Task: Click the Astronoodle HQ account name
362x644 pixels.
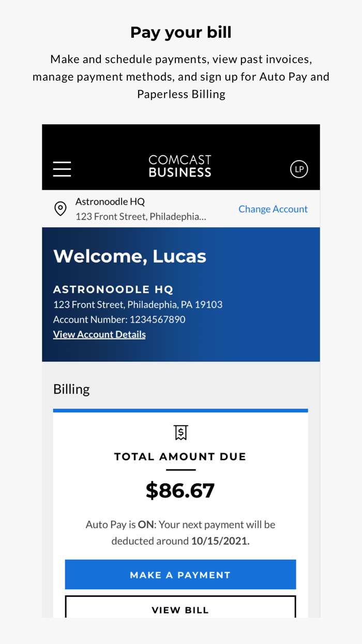Action: pos(110,201)
